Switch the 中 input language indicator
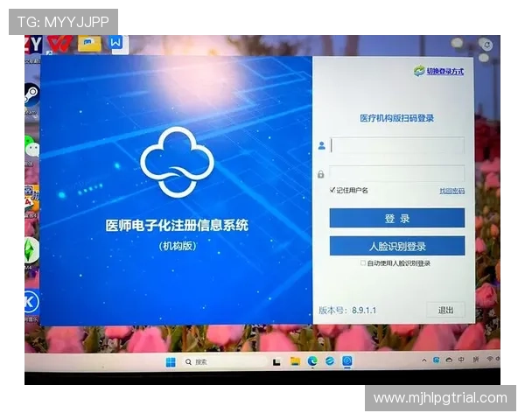525x420 pixels. tap(461, 360)
